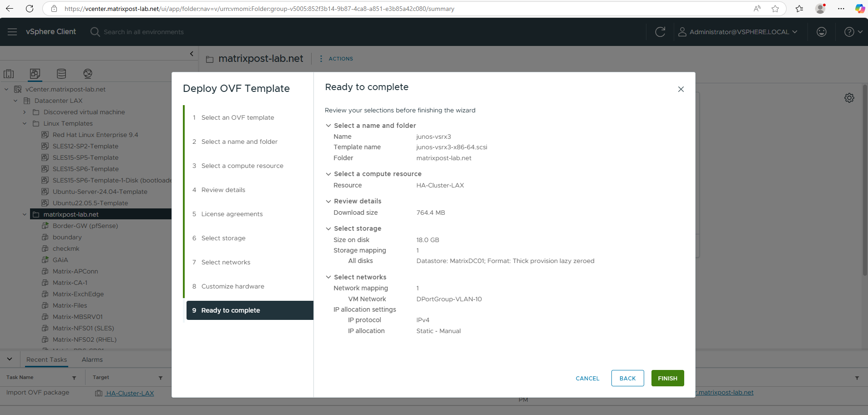
Task: Go to wizard step 6 Select storage
Action: [x=223, y=238]
